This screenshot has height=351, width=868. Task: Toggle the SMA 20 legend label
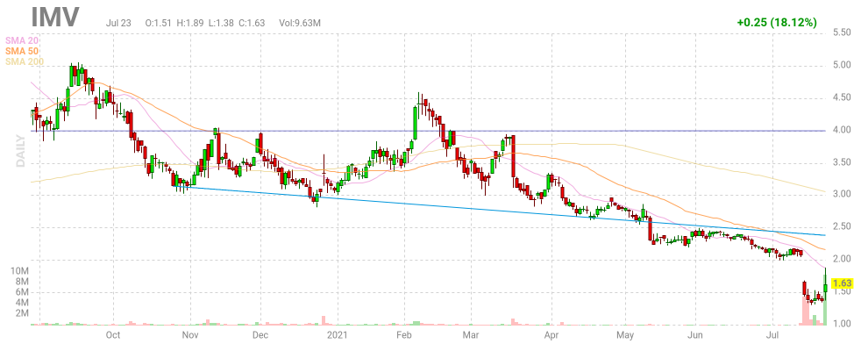click(x=23, y=39)
